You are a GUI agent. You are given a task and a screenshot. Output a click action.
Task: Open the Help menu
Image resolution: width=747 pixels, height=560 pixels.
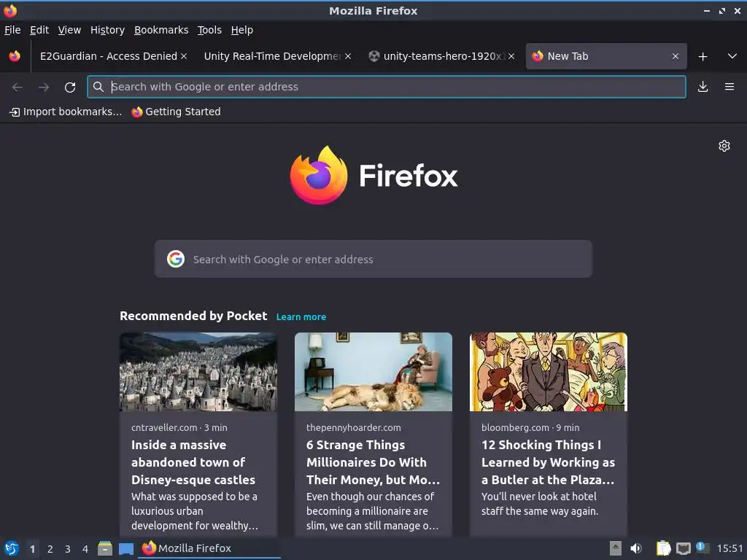point(242,30)
